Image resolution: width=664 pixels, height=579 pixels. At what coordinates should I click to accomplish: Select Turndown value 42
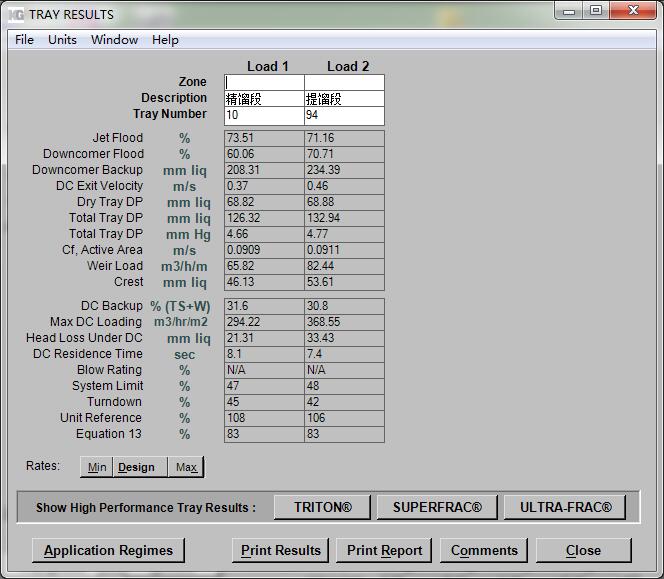344,402
